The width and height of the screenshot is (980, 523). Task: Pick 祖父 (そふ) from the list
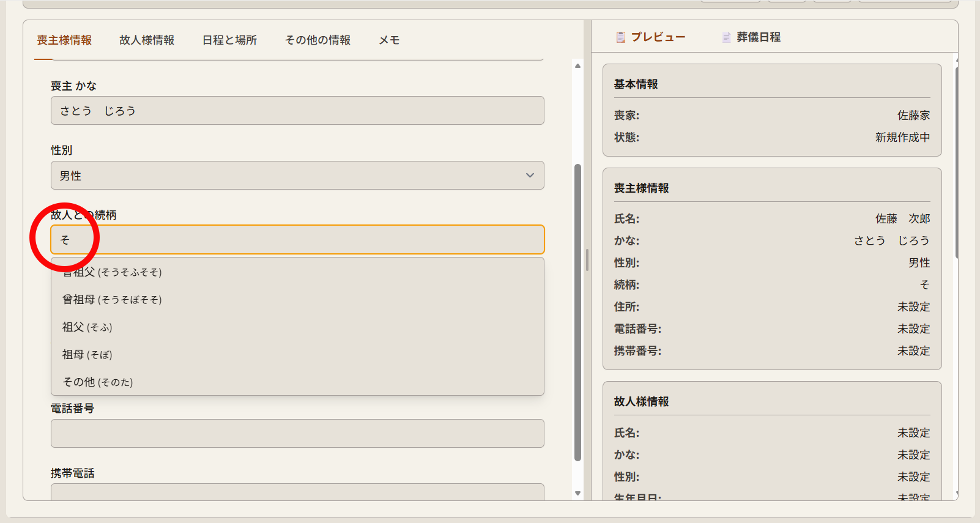[x=87, y=327]
